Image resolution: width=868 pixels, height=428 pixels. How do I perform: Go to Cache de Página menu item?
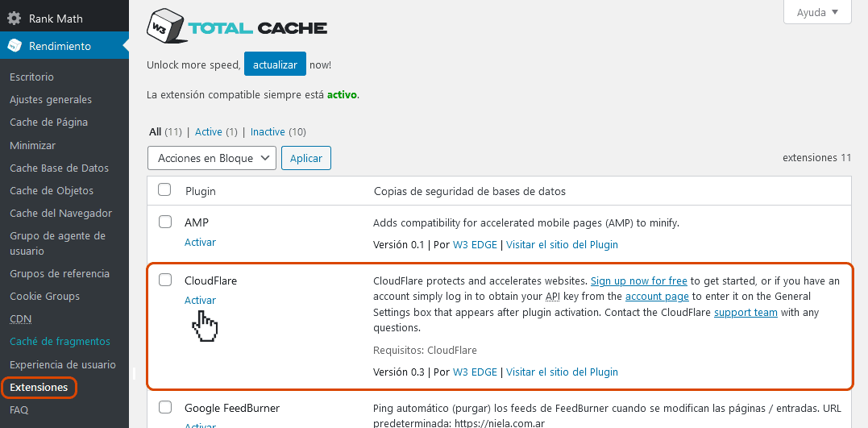[x=48, y=123]
